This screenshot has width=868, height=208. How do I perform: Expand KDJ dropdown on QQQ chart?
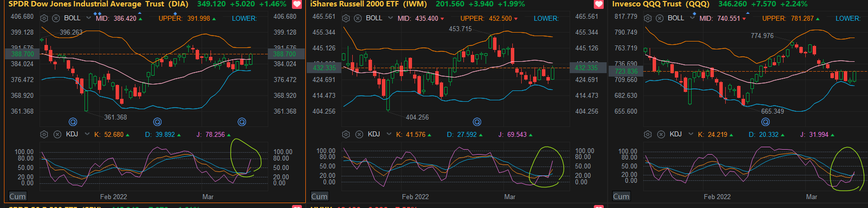691,134
